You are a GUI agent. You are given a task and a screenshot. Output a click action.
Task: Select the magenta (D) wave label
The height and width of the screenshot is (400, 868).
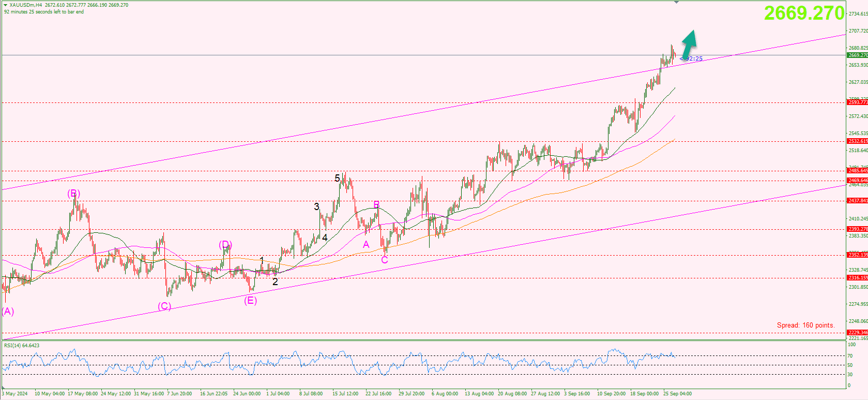tap(225, 244)
